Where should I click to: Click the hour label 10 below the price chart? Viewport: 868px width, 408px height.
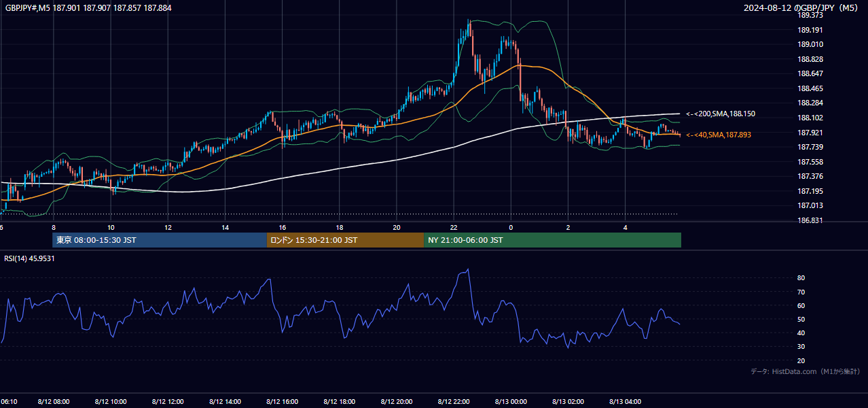coord(110,227)
